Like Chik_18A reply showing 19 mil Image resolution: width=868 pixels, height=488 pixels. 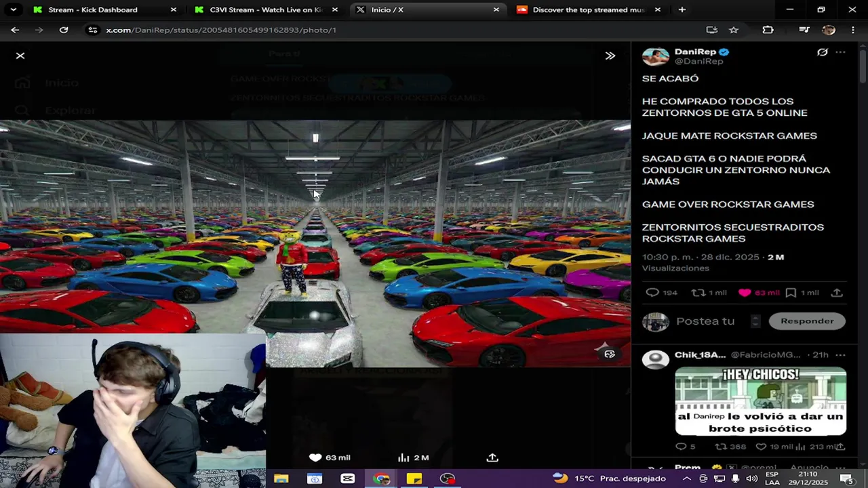(x=776, y=447)
